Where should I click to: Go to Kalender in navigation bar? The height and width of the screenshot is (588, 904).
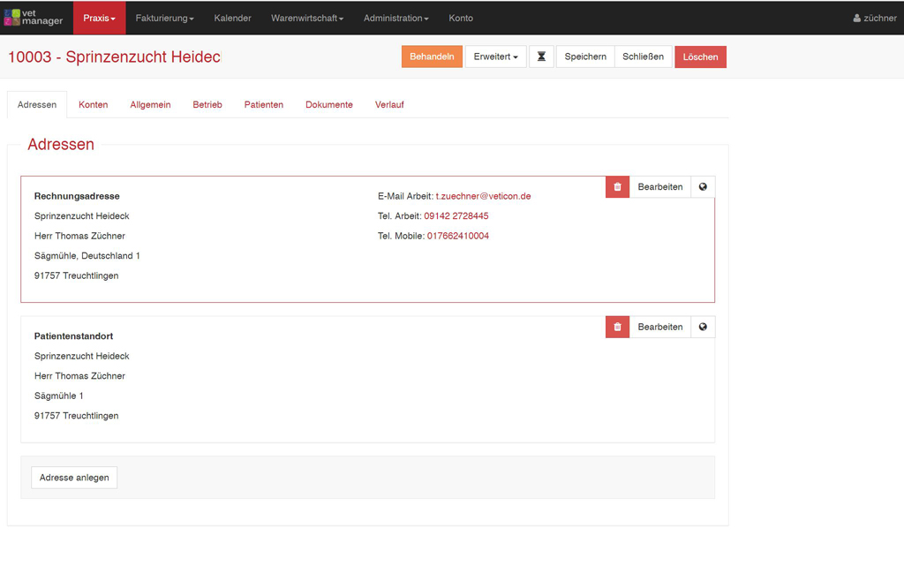coord(232,18)
